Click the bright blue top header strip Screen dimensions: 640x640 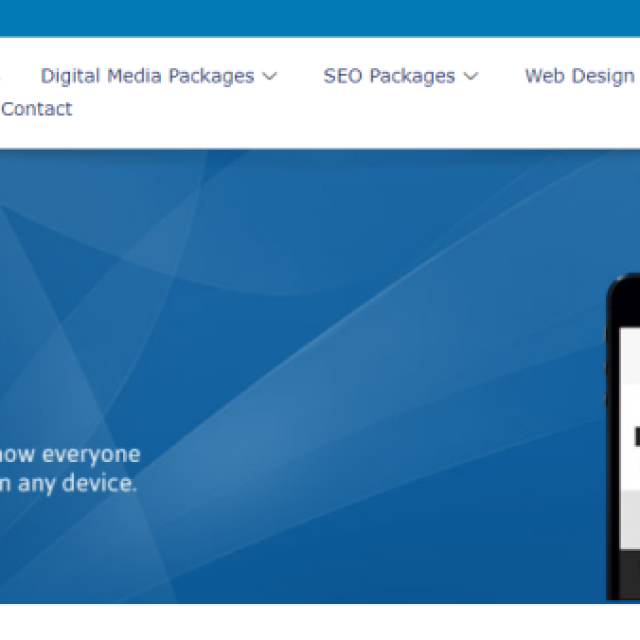point(320,18)
